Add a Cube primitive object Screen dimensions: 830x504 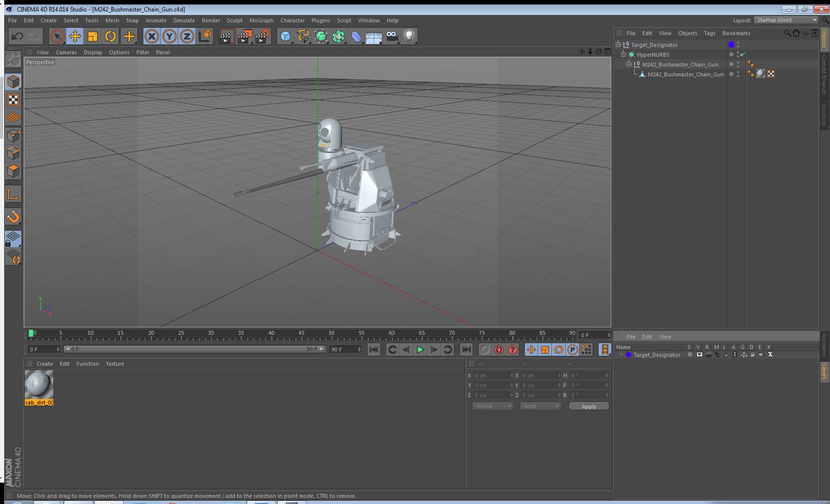coord(285,36)
